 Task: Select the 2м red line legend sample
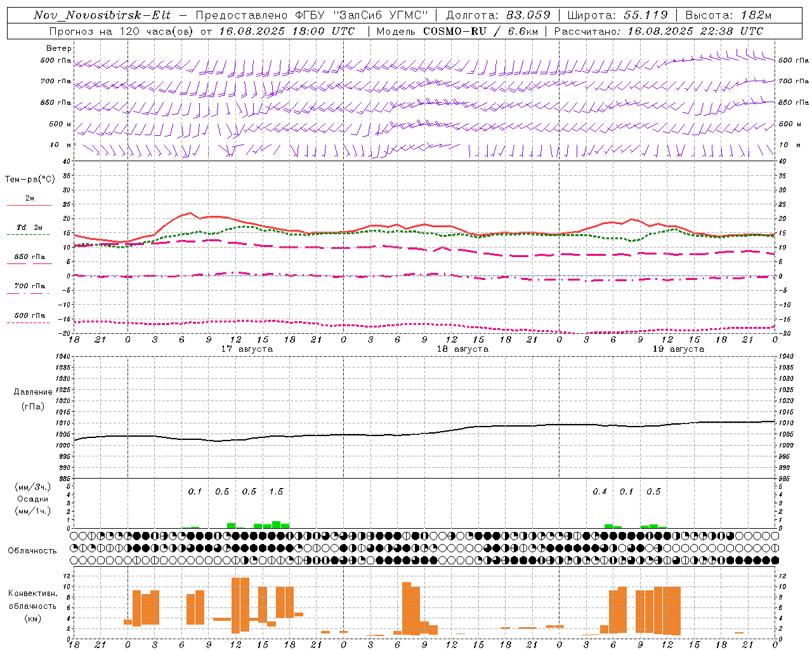pos(29,205)
